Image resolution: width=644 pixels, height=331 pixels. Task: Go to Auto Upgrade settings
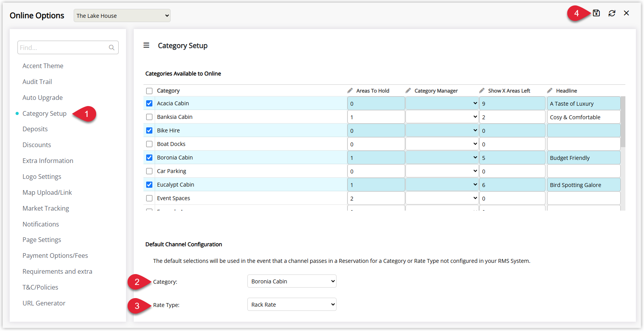43,98
